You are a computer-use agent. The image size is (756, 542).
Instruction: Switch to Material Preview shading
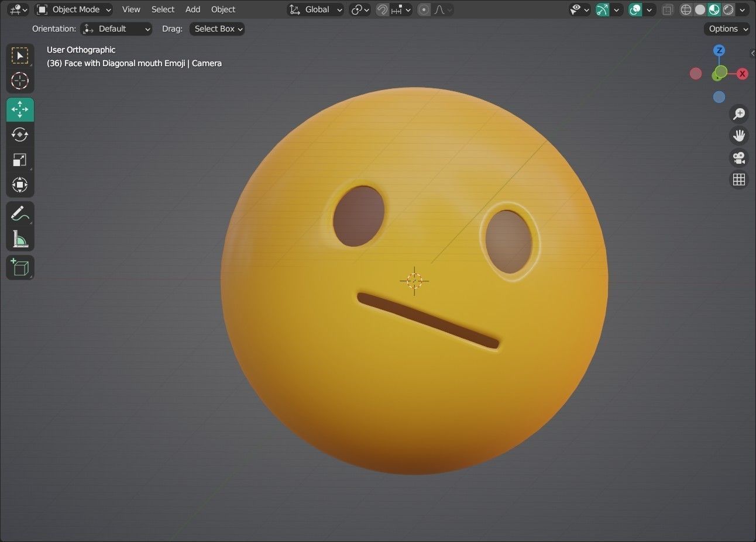point(714,9)
